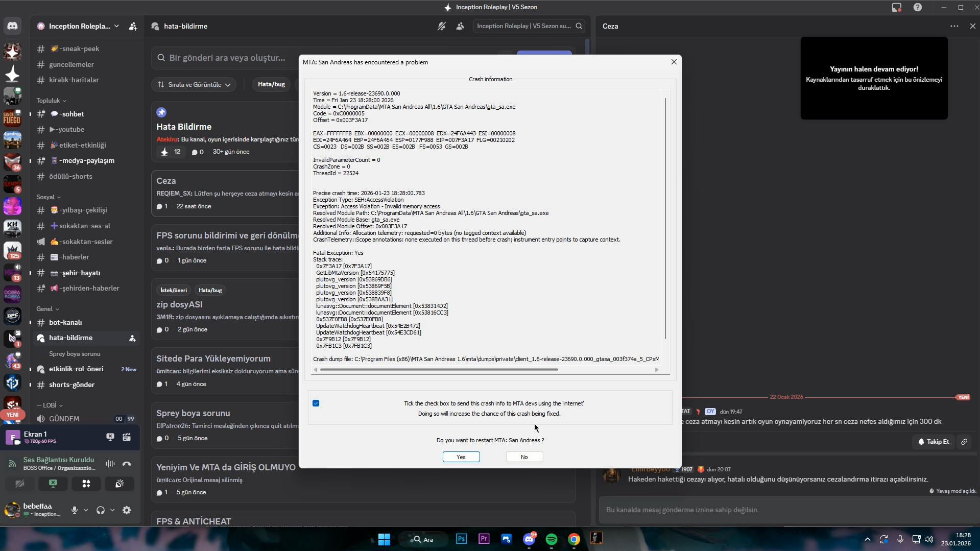The height and width of the screenshot is (551, 980).
Task: Open Discord direct messages home
Action: (12, 26)
